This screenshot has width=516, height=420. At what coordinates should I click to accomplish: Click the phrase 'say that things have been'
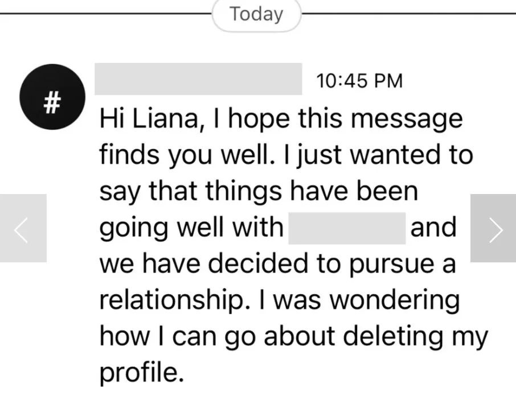(x=258, y=191)
